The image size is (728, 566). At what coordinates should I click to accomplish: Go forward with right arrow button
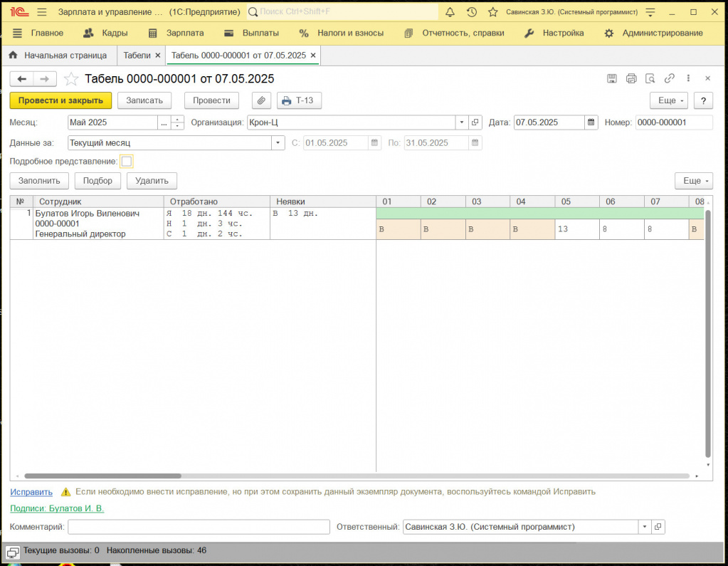pyautogui.click(x=45, y=79)
